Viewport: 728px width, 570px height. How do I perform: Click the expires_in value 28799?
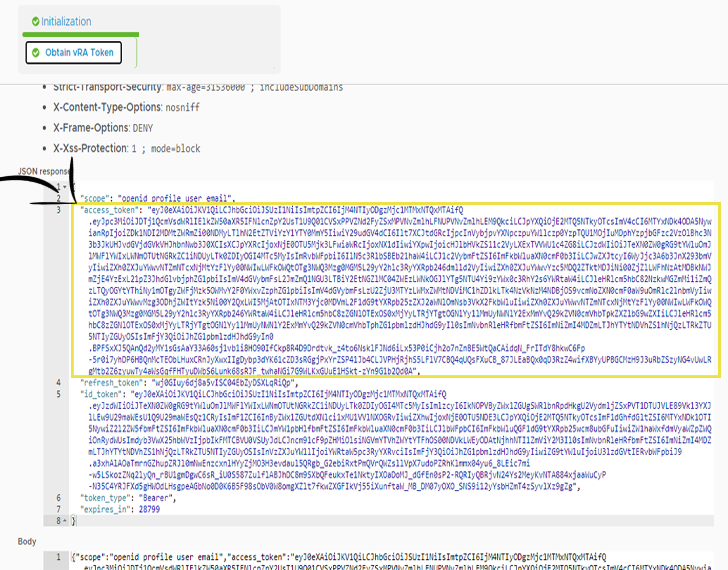click(x=149, y=509)
